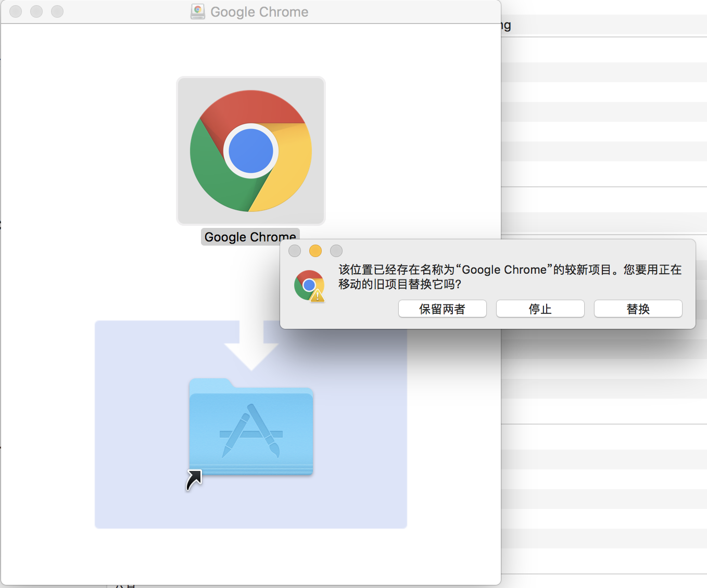Image resolution: width=707 pixels, height=588 pixels.
Task: Click the dialog message about the newer Google Chrome item
Action: coord(510,277)
